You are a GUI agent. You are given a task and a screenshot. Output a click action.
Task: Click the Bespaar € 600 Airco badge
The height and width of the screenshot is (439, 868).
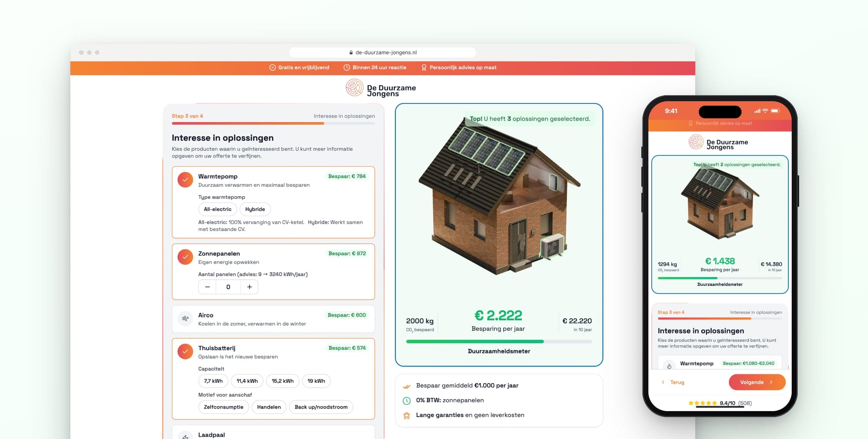[x=347, y=315]
